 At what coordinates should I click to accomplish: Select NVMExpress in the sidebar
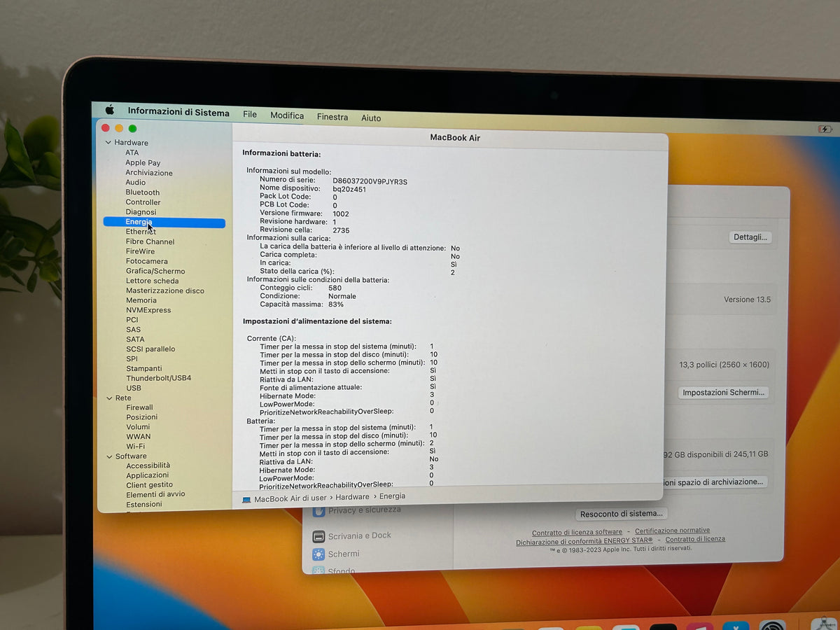148,310
